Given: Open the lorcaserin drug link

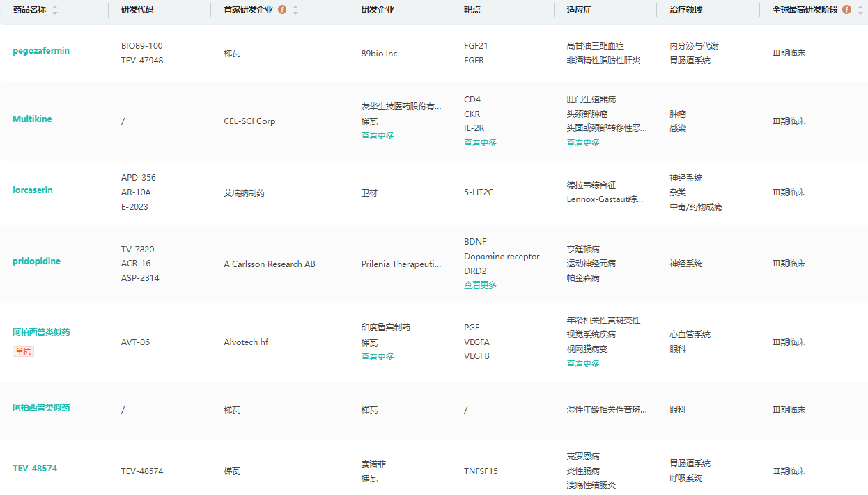Looking at the screenshot, I should point(33,190).
